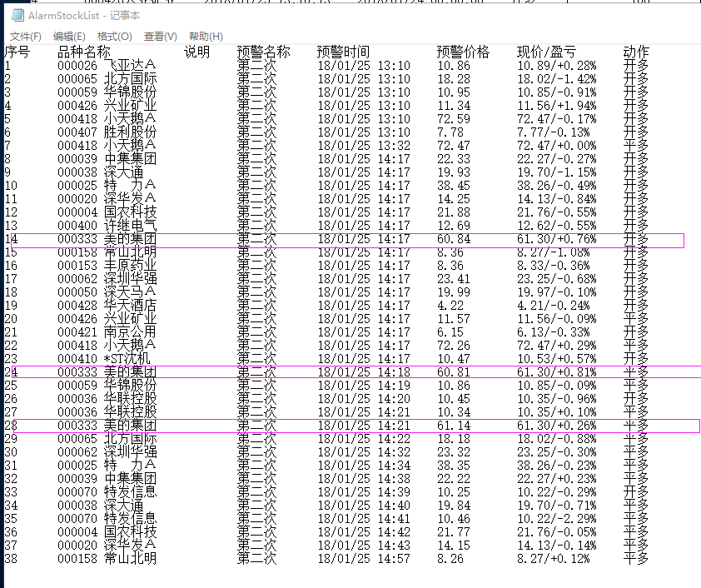Image resolution: width=701 pixels, height=588 pixels.
Task: Click price 10.45 in row 26
Action: (454, 398)
